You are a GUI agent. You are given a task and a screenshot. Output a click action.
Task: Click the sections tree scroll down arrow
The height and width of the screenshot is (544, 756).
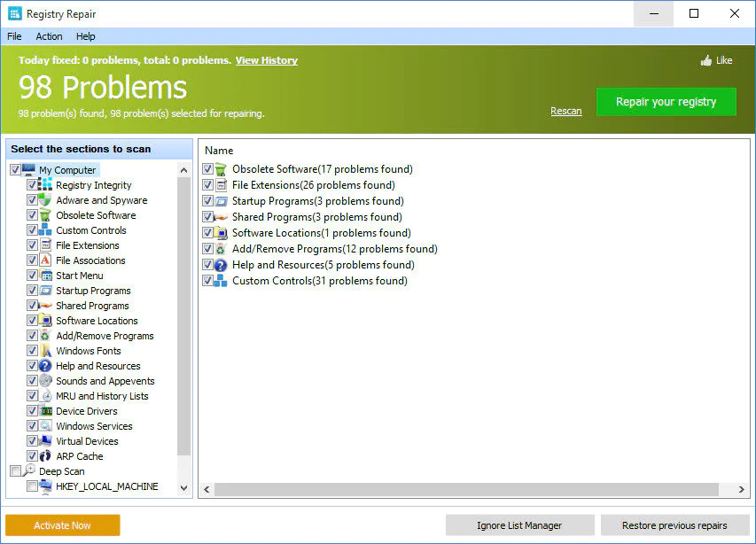pos(183,487)
